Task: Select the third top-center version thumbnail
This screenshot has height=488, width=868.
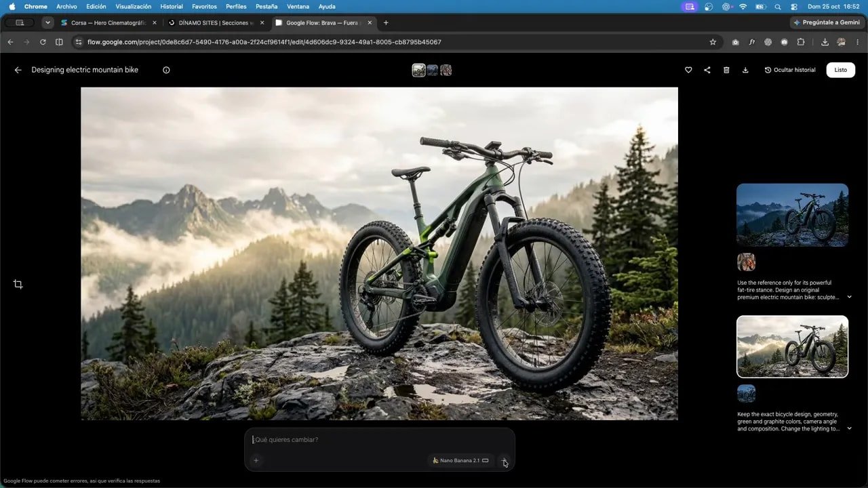Action: pyautogui.click(x=446, y=70)
